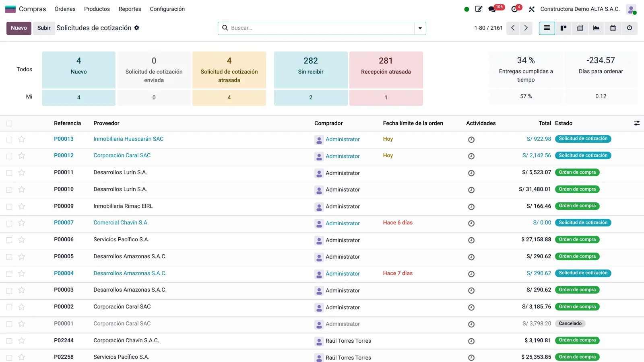Click the Compras app logo
The width and height of the screenshot is (644, 362).
pos(10,9)
